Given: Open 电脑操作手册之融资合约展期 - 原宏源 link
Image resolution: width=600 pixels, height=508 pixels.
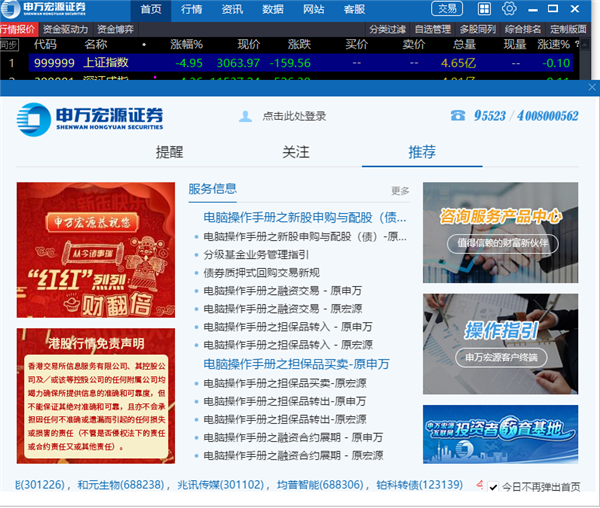Looking at the screenshot, I should [x=293, y=455].
